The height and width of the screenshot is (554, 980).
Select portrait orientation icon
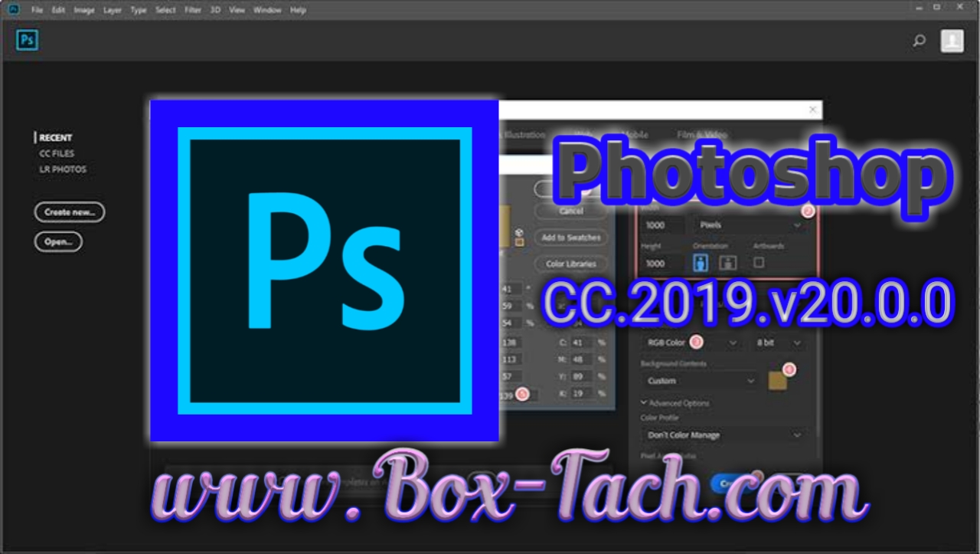click(x=701, y=263)
